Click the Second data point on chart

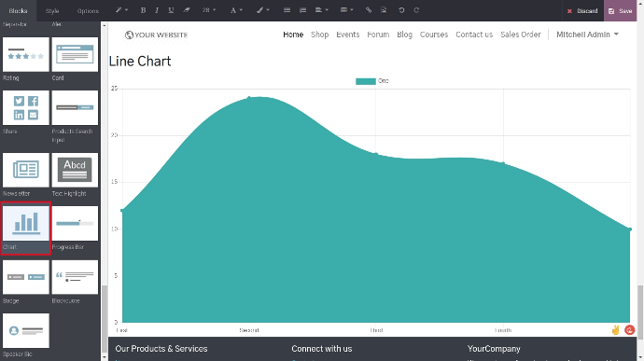pos(249,98)
